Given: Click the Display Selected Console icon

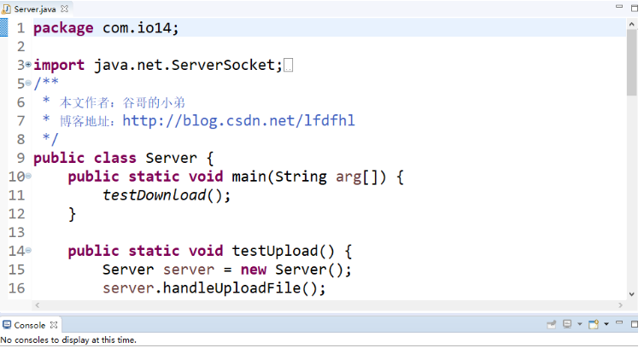Looking at the screenshot, I should point(567,325).
